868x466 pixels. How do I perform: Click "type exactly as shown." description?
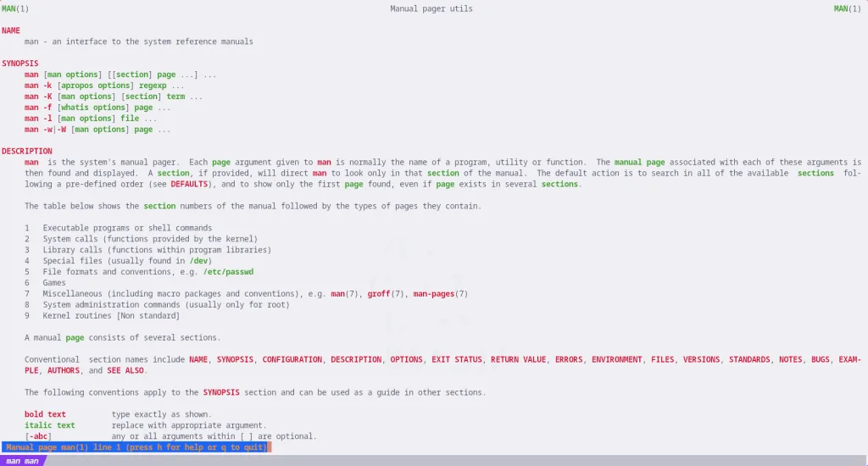tap(162, 414)
